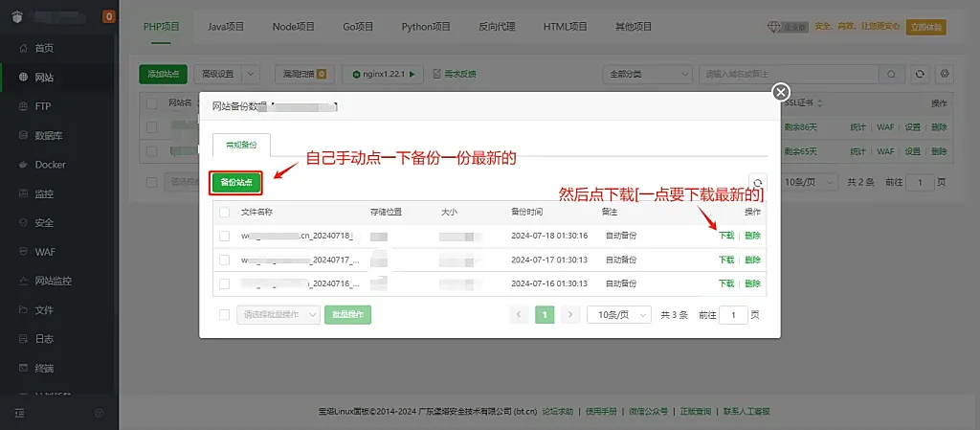Close the website backup dialog

781,92
